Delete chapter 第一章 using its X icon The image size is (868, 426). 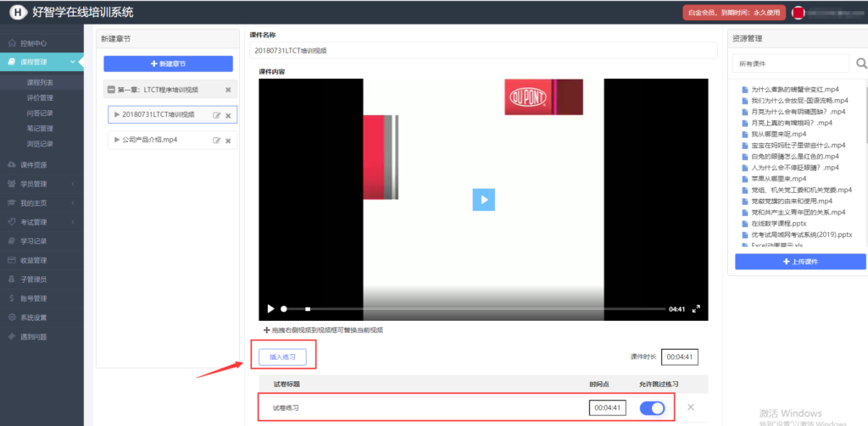tap(228, 90)
